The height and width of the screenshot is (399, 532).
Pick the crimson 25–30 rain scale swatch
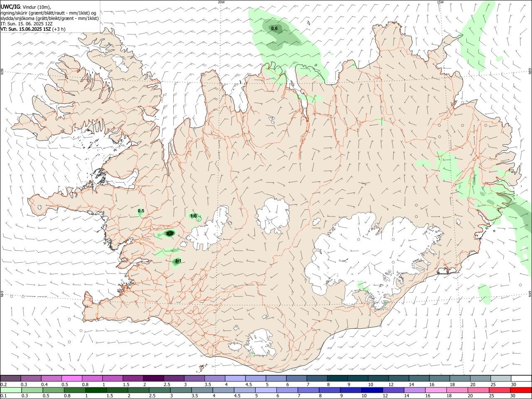pos(499,390)
